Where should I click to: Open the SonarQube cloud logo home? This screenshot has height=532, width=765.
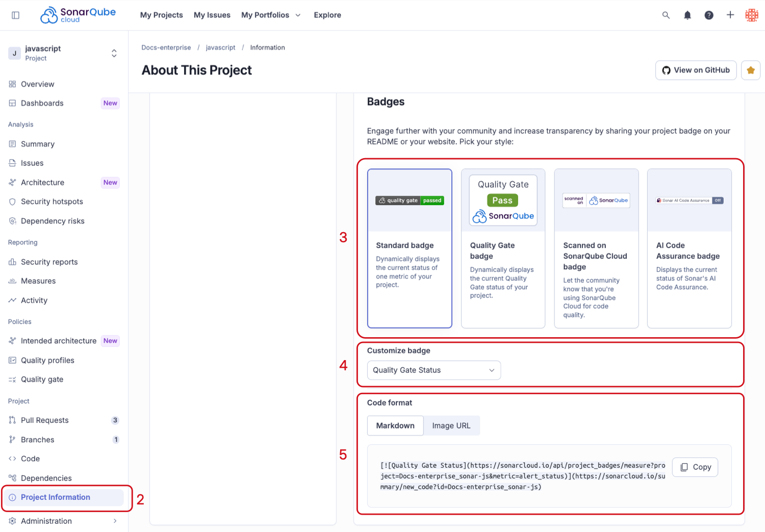pos(78,15)
